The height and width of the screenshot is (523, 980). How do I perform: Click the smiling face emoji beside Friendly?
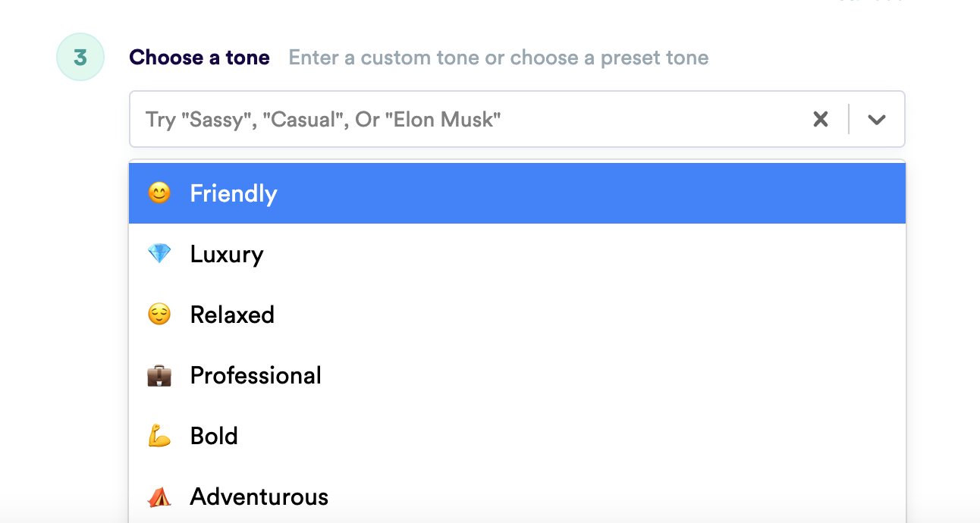pos(159,193)
